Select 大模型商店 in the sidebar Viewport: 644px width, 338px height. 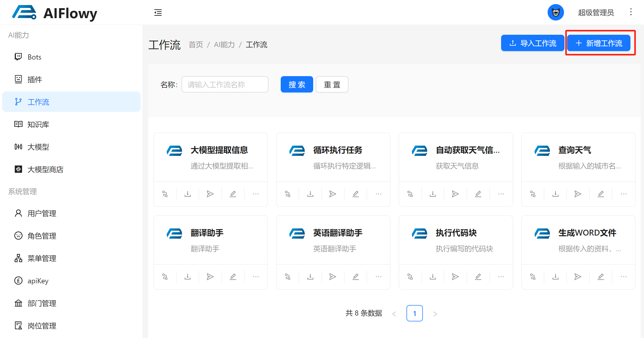(45, 169)
